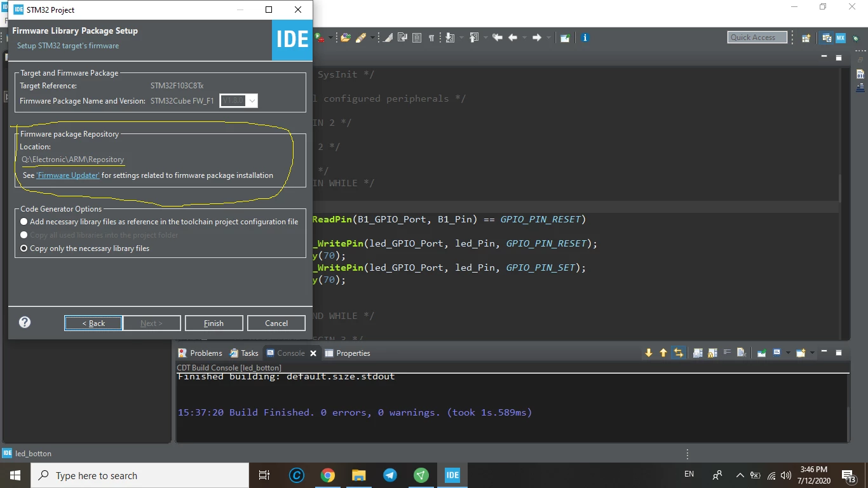Switch to the Problems tab
This screenshot has height=488, width=868.
tap(200, 353)
